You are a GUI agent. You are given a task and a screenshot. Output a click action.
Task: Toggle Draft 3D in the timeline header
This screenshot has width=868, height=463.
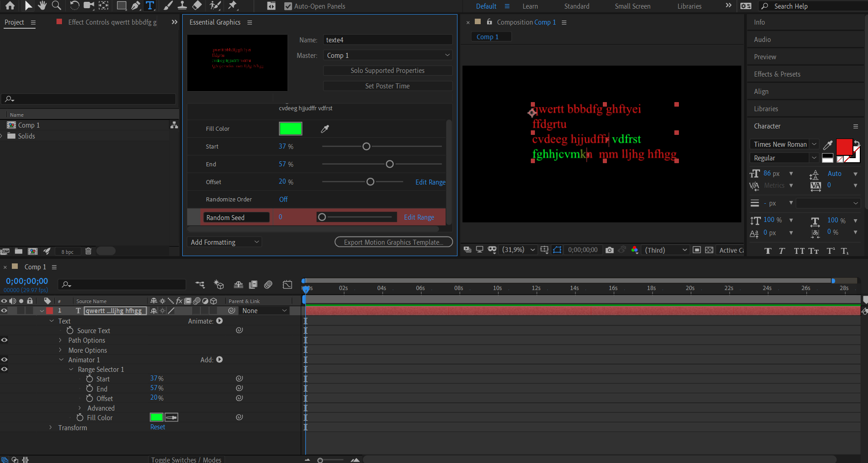219,284
